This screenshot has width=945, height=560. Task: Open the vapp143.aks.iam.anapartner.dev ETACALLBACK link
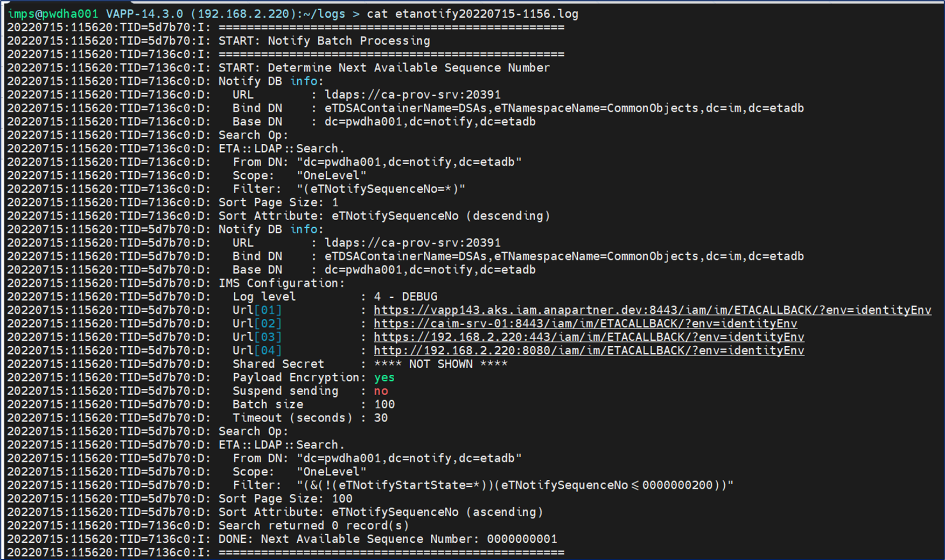point(652,310)
